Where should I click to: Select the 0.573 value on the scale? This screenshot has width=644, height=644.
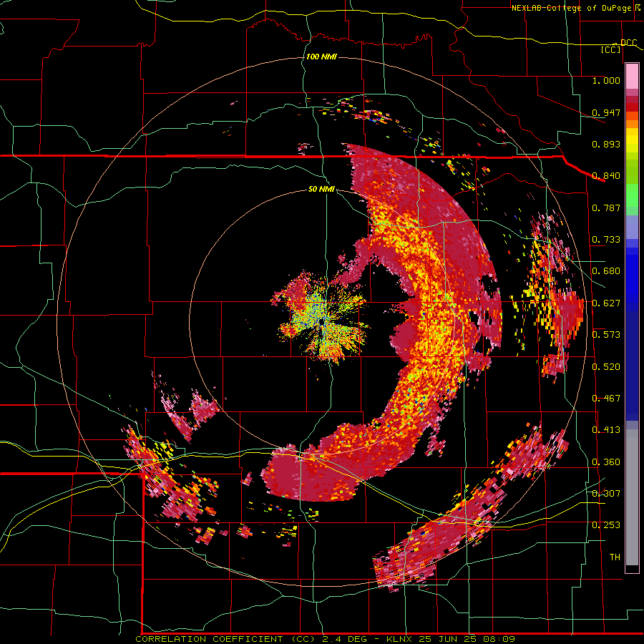coord(606,335)
